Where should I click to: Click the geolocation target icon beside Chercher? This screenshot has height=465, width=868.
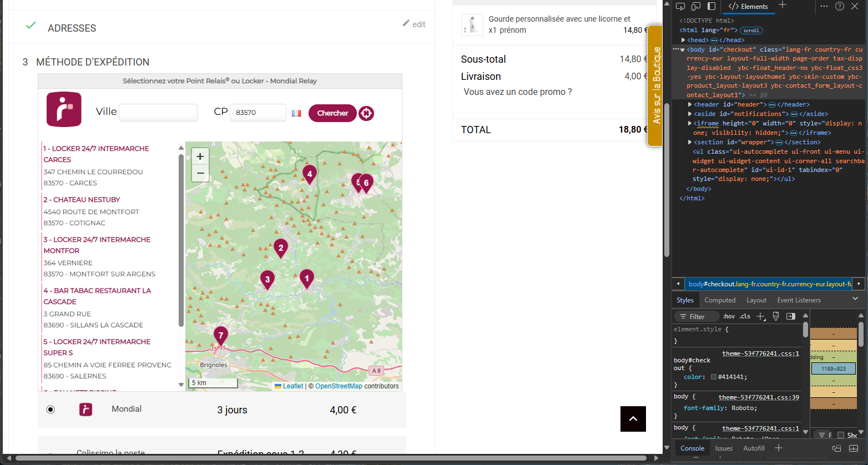pos(366,113)
